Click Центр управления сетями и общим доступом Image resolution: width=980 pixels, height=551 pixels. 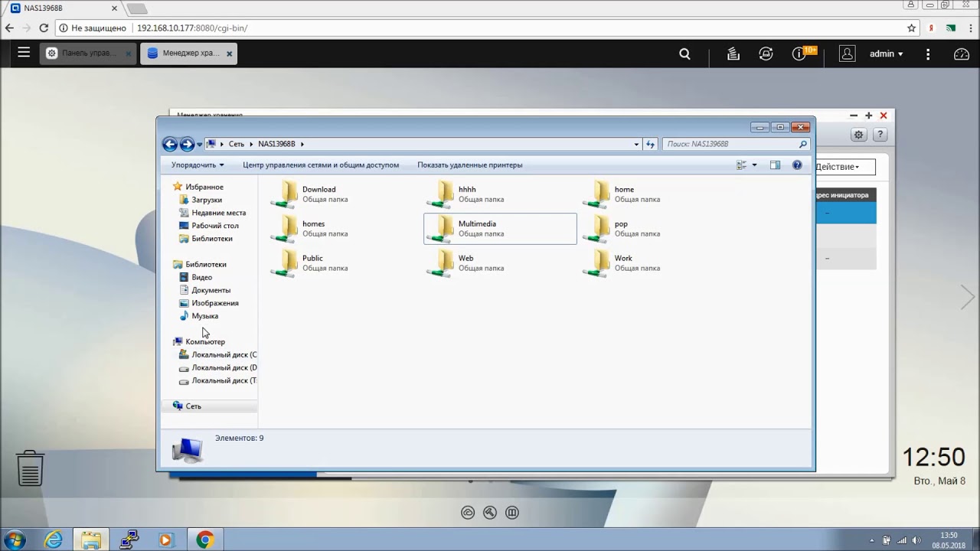pos(321,165)
